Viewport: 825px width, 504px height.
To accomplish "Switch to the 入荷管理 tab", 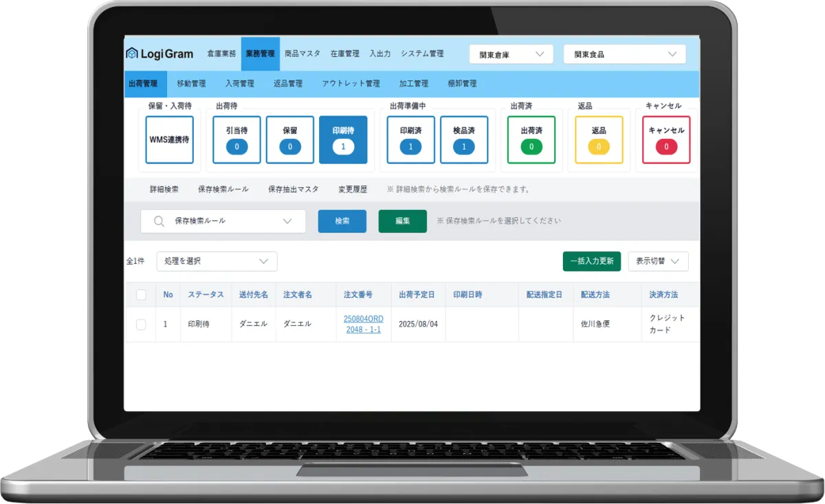I will (239, 84).
